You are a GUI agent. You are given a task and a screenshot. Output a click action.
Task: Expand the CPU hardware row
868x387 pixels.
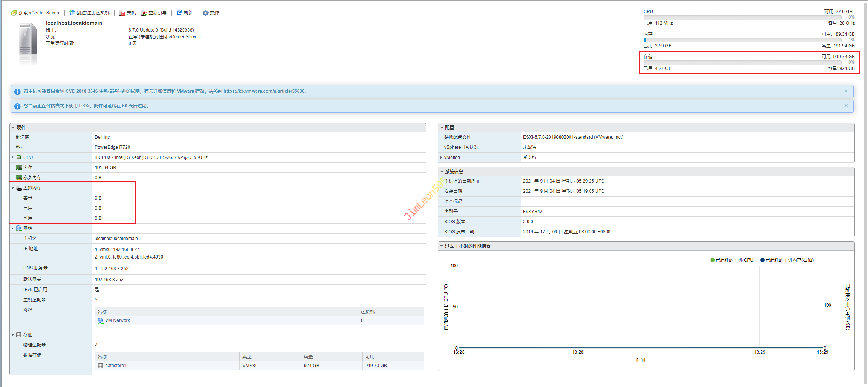click(13, 157)
